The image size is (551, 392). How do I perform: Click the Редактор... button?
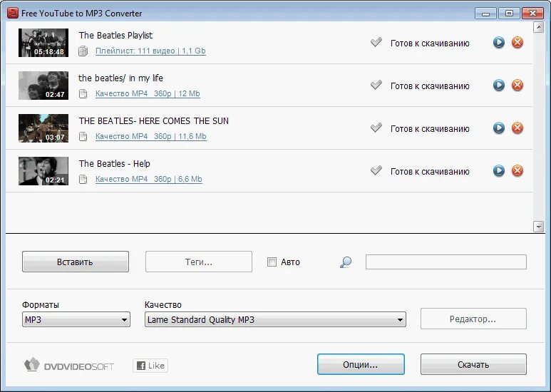coord(473,319)
